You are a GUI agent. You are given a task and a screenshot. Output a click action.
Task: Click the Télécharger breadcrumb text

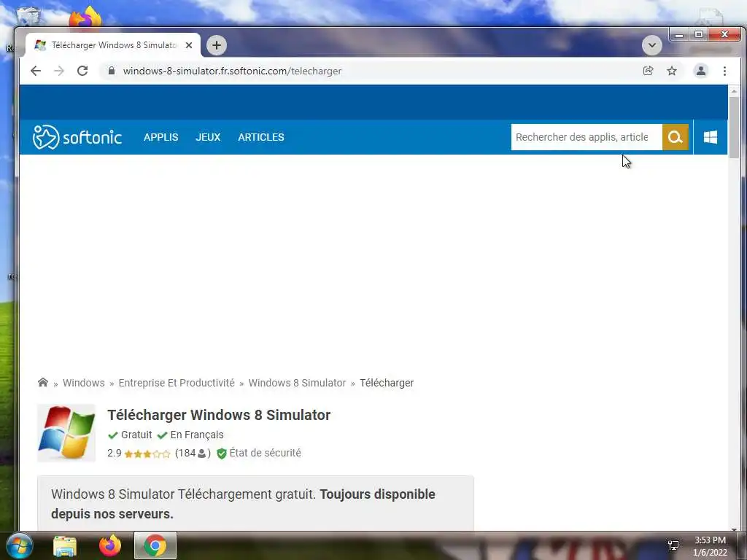[387, 383]
